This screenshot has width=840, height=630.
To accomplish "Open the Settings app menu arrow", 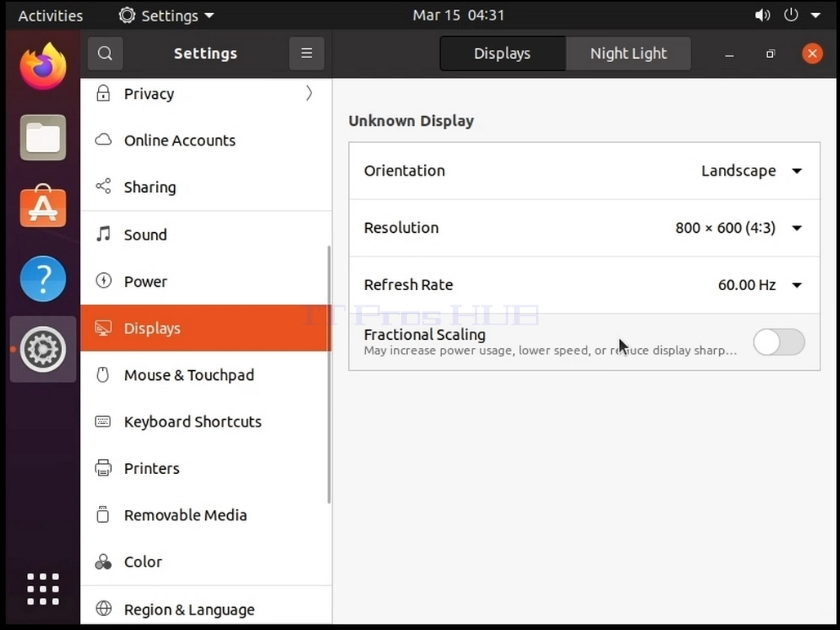I will 209,16.
